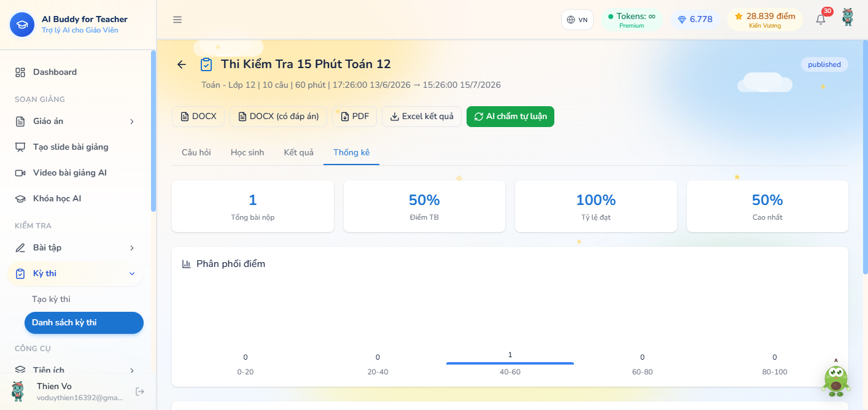Open Video bài giảng AI
This screenshot has height=410, width=868.
(76, 173)
